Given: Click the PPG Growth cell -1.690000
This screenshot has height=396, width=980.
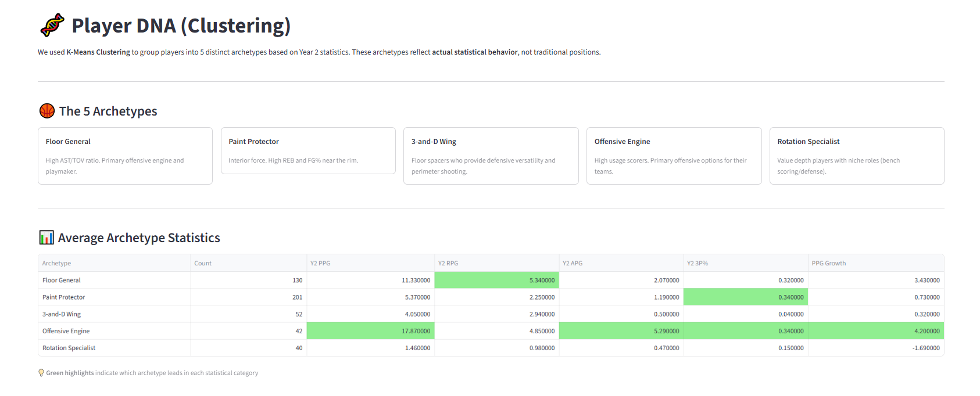Looking at the screenshot, I should point(875,348).
